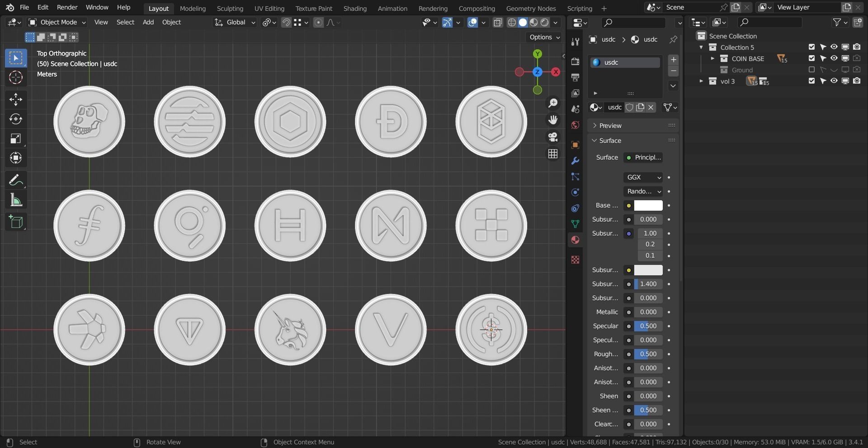Open the viewport Select menu

click(125, 22)
